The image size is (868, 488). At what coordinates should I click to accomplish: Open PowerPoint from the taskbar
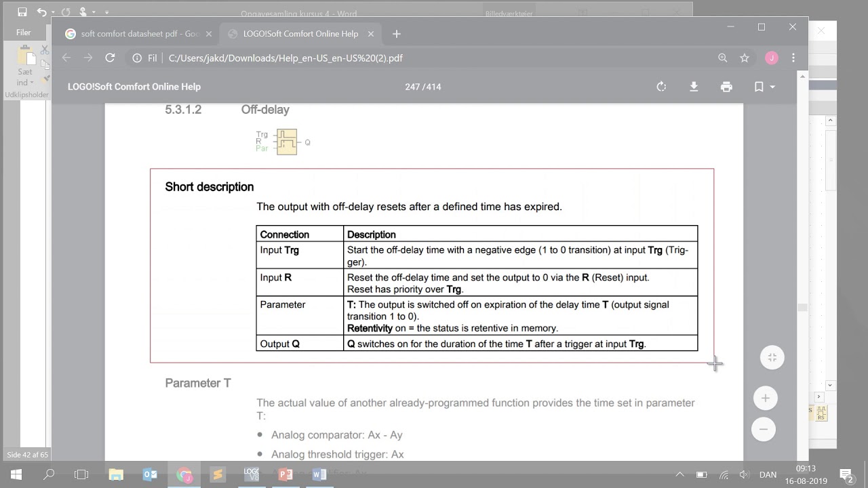point(285,474)
